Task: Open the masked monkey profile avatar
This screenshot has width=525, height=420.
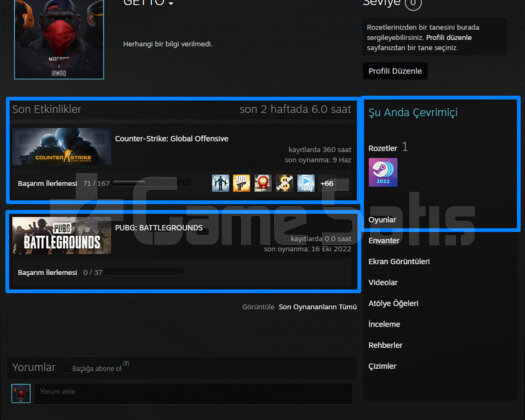Action: coord(59,39)
